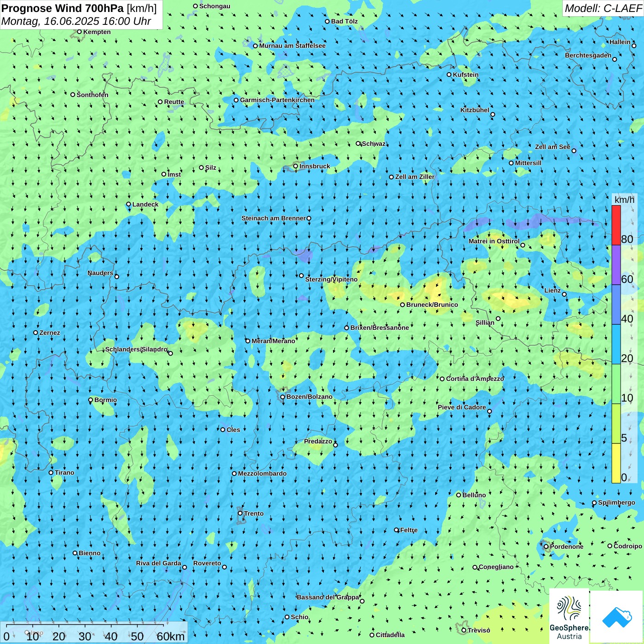This screenshot has height=644, width=644.
Task: Click the GeoSphere Austria logo
Action: point(569,616)
